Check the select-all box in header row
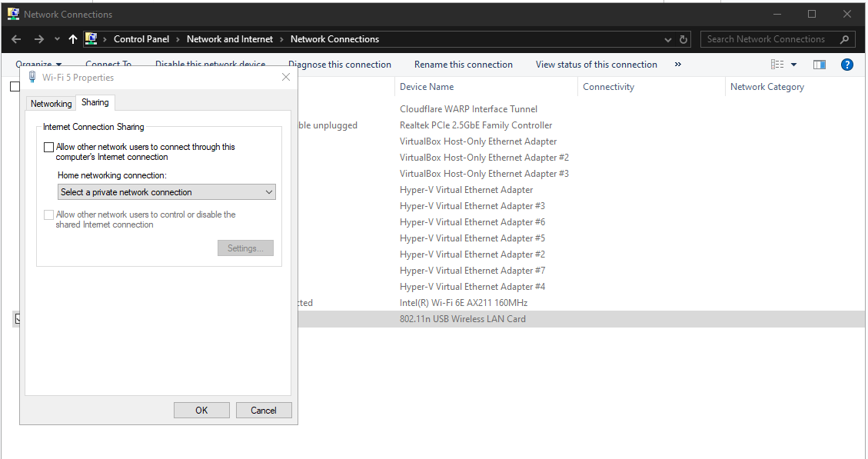This screenshot has height=459, width=868. (x=15, y=87)
